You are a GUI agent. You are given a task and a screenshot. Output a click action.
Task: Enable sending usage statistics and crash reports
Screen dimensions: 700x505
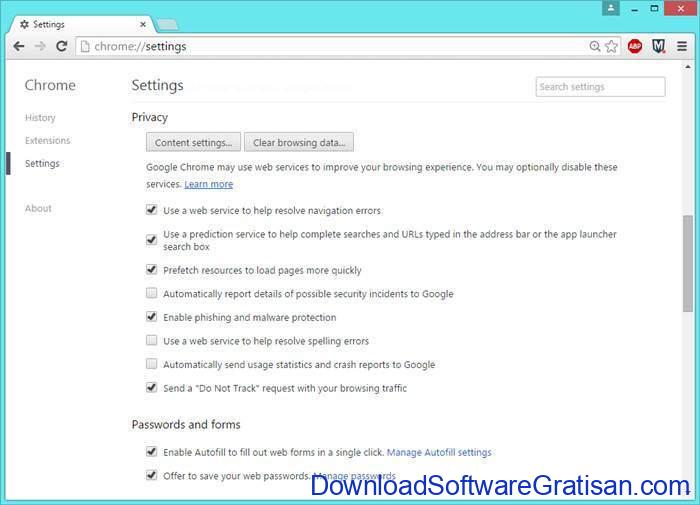click(x=152, y=364)
